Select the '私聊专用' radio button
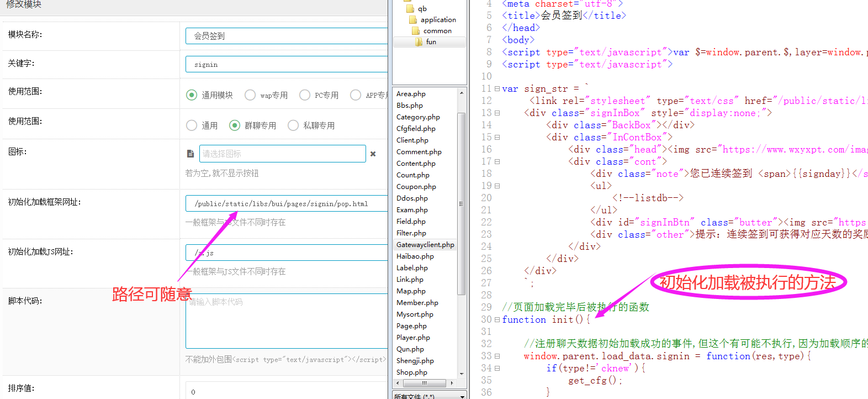This screenshot has width=868, height=399. [293, 125]
